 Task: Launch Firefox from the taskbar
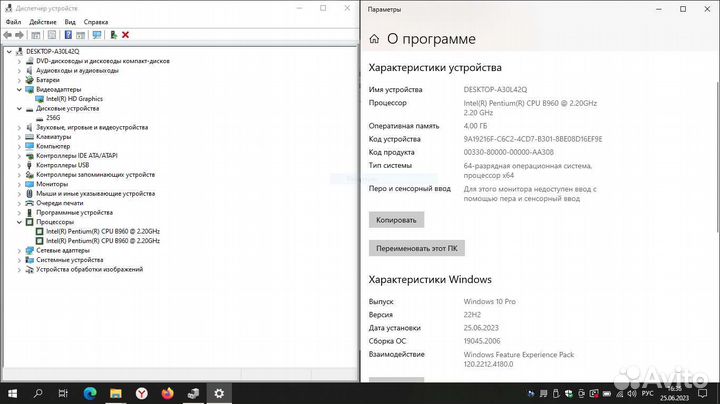point(168,393)
